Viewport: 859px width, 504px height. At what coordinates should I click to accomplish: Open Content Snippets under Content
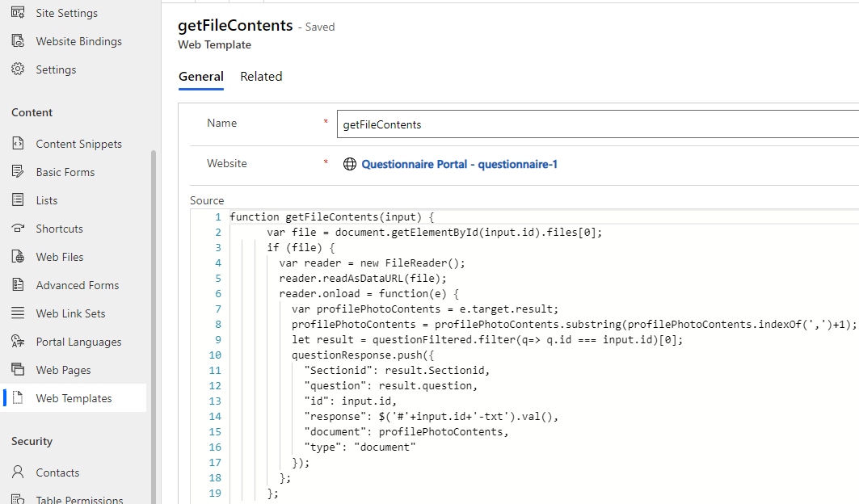tap(79, 143)
